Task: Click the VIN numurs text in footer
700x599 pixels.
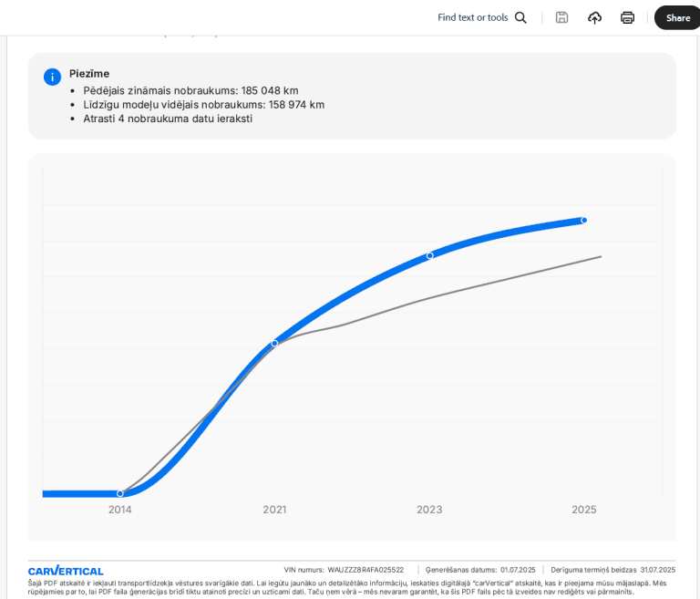Action: [x=344, y=570]
